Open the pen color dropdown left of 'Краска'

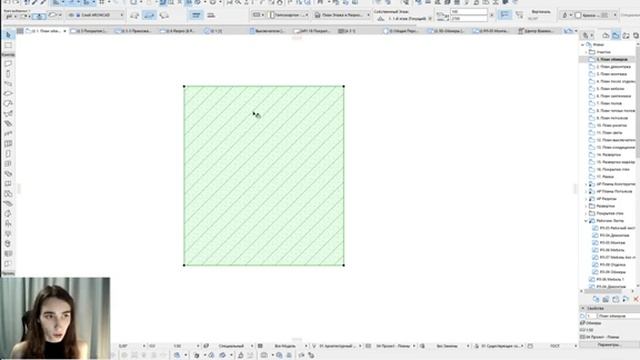[567, 15]
